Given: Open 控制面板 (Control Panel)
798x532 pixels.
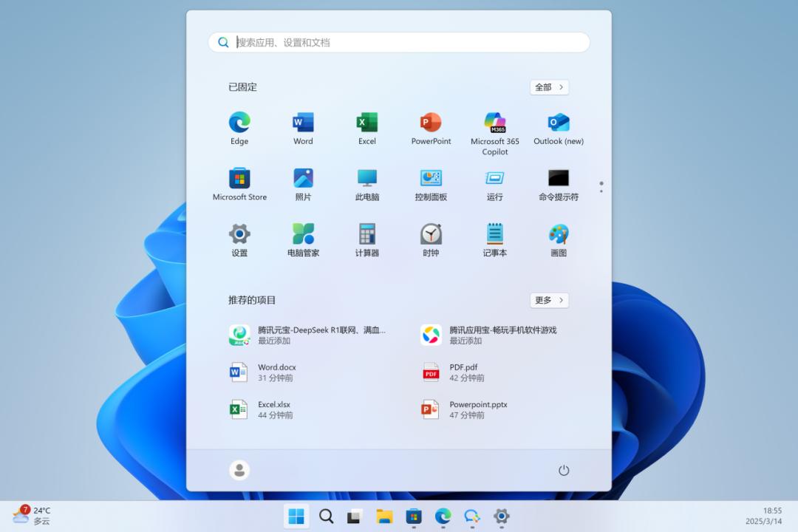Looking at the screenshot, I should pyautogui.click(x=431, y=180).
